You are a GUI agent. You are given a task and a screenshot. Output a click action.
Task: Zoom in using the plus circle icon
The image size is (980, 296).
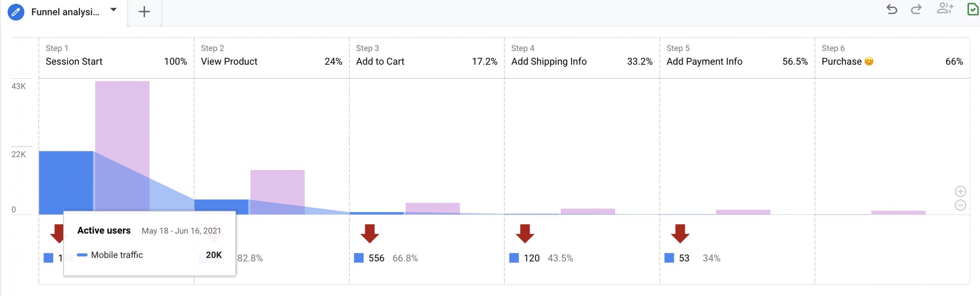(960, 191)
